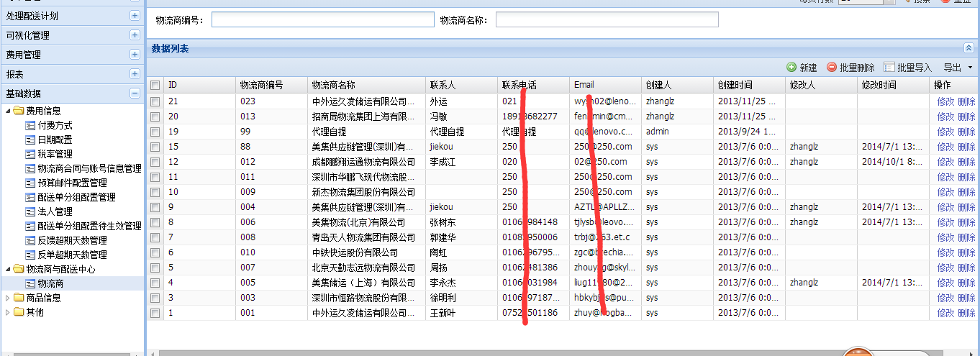Check the row with ID 20

(155, 117)
